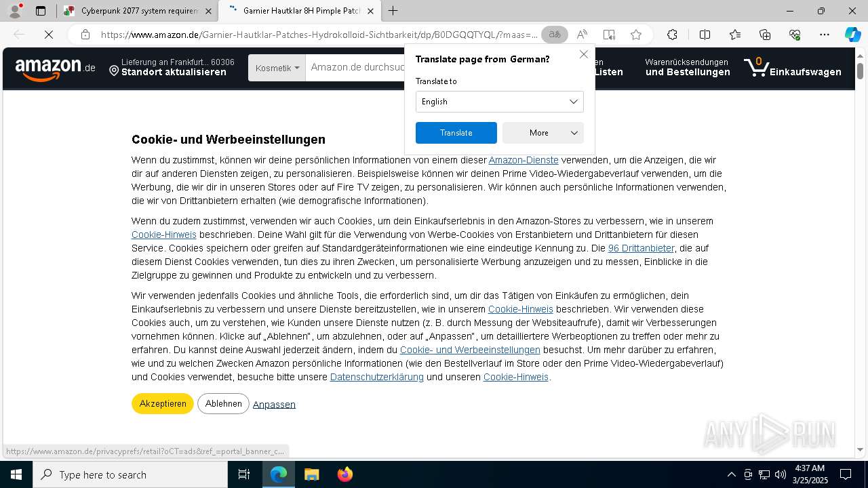Image resolution: width=868 pixels, height=488 pixels.
Task: Open the notification center icon
Action: (x=846, y=474)
